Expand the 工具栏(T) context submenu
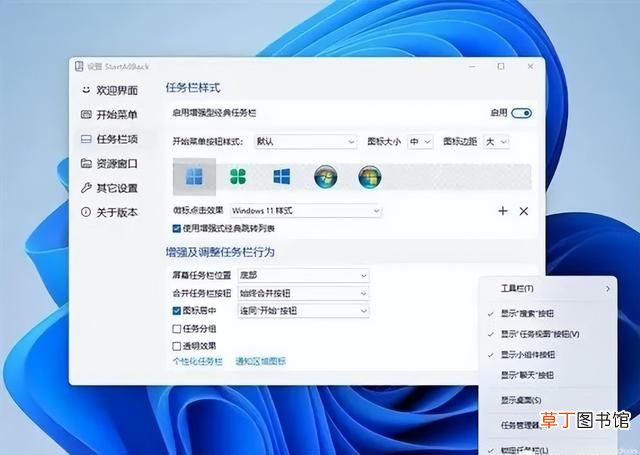 547,289
